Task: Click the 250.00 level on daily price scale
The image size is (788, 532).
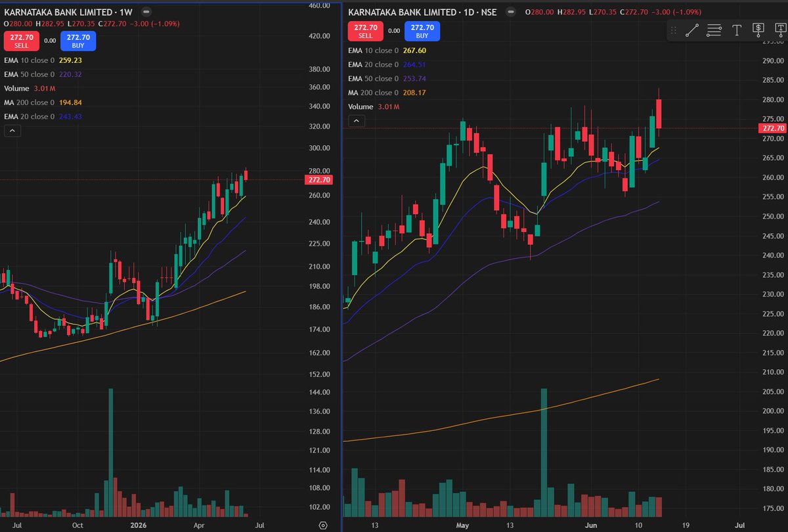Action: point(774,216)
